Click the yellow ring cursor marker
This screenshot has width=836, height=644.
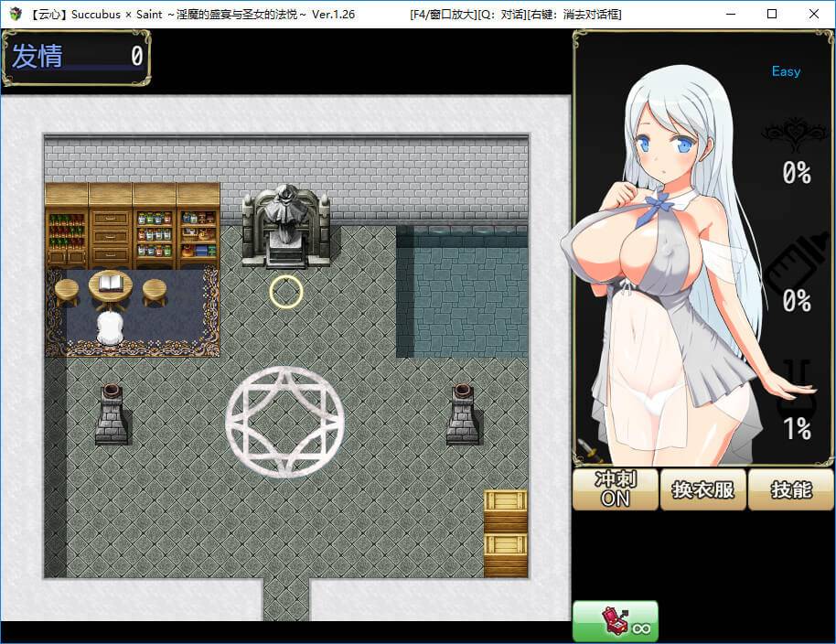point(285,291)
